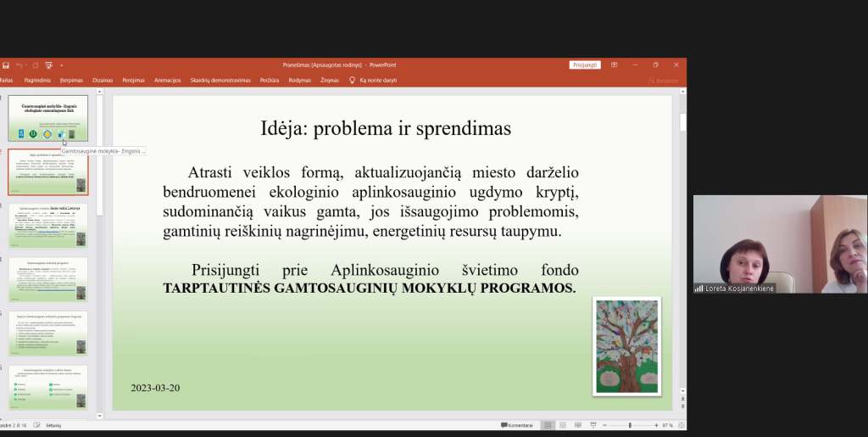
Task: Click the Prisijungti sign-in button
Action: pyautogui.click(x=585, y=64)
